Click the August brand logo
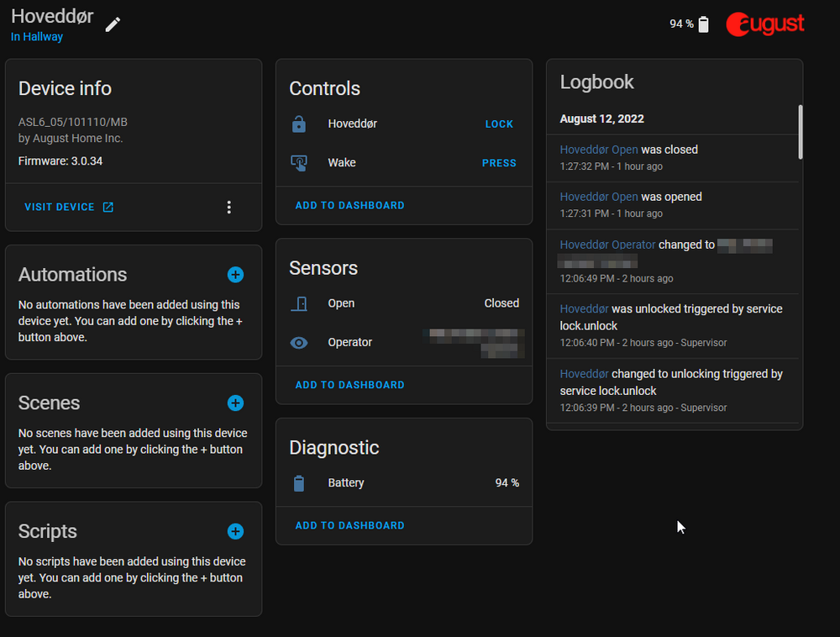Image resolution: width=840 pixels, height=637 pixels. 765,24
